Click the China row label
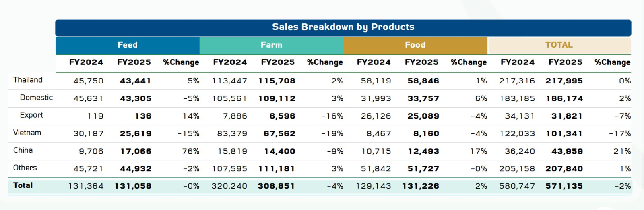The height and width of the screenshot is (210, 644). click(x=23, y=150)
